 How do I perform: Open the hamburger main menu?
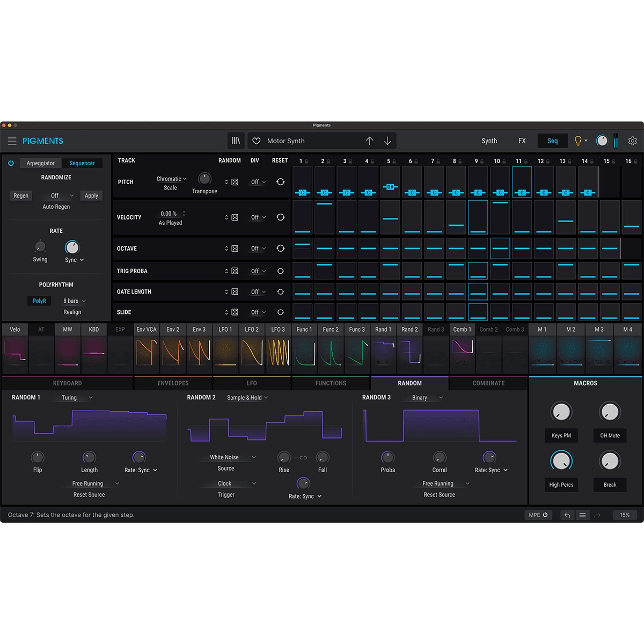tap(12, 141)
